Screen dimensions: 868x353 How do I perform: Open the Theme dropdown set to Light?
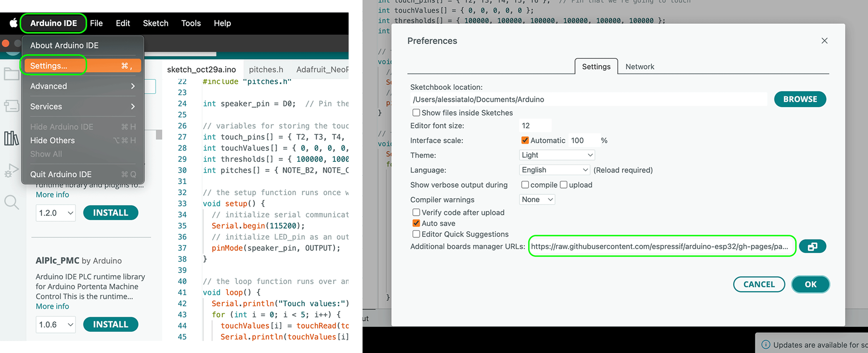(x=557, y=155)
